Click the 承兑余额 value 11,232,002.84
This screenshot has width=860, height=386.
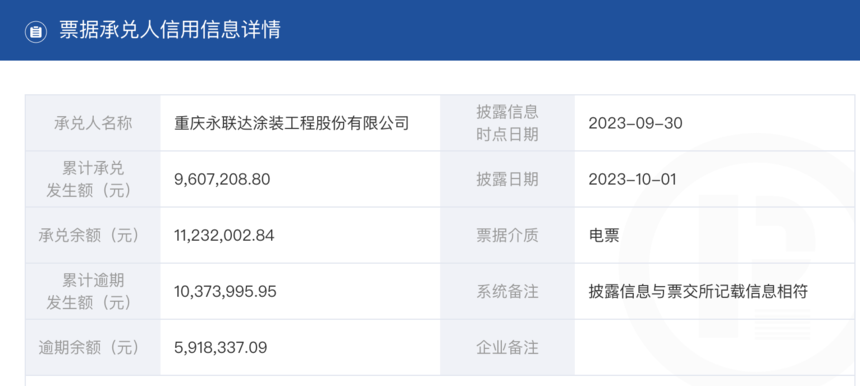click(224, 235)
